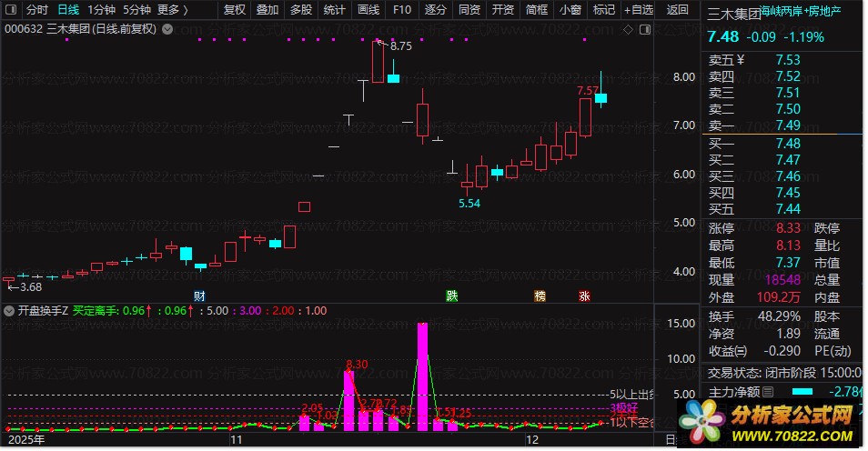Click the ¥ icon next to 卖五
Viewport: 868px width, 451px height.
pos(741,60)
